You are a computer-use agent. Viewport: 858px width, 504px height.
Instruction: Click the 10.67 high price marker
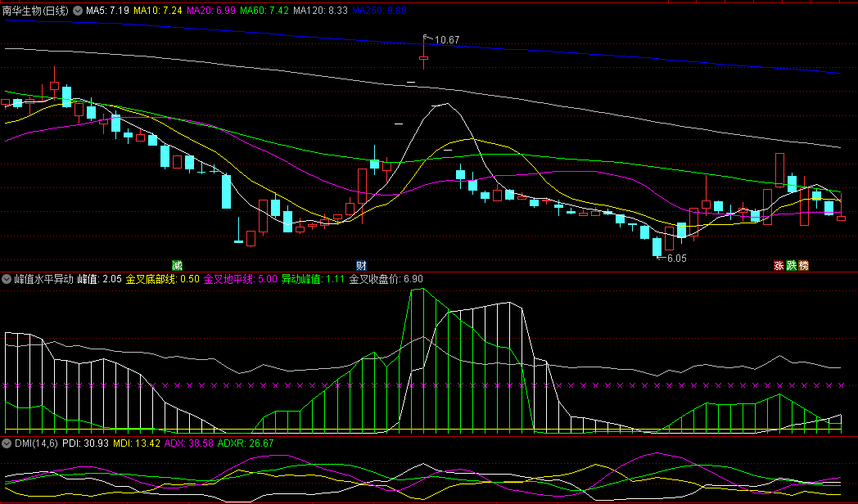[446, 40]
